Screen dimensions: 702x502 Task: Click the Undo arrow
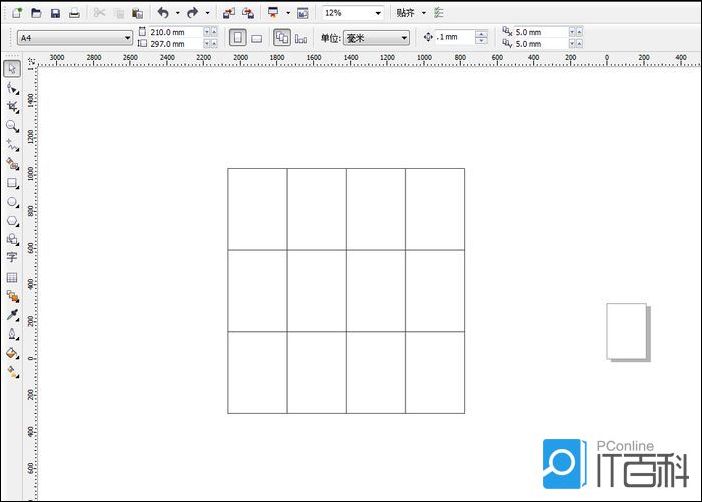tap(163, 13)
